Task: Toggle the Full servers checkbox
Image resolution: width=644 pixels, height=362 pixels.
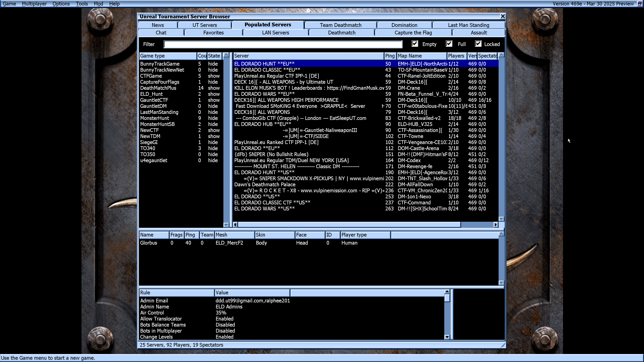Action: tap(449, 44)
